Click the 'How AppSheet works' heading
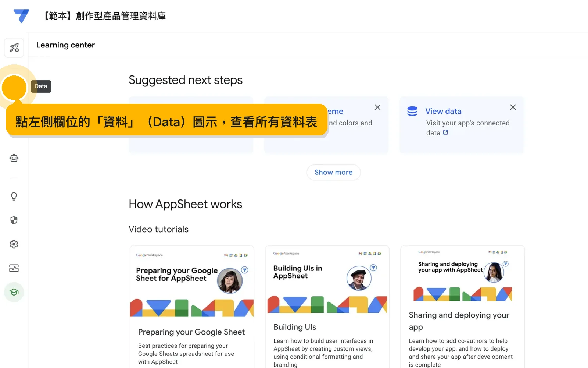Image resolution: width=588 pixels, height=368 pixels. [186, 204]
